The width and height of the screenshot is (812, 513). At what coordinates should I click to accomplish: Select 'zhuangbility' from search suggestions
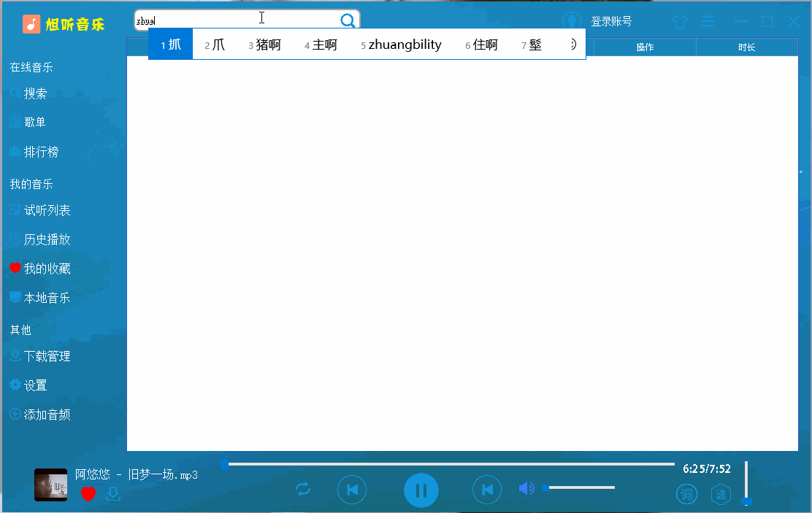click(x=404, y=44)
